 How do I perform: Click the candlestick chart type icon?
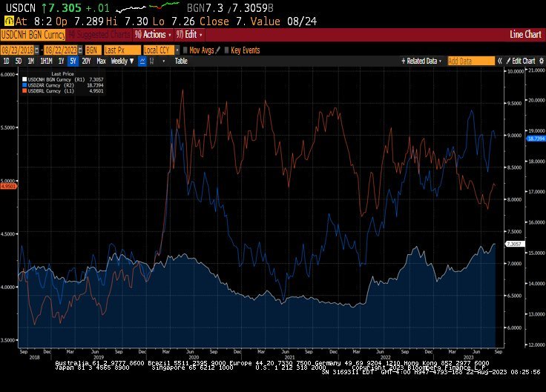[153, 62]
